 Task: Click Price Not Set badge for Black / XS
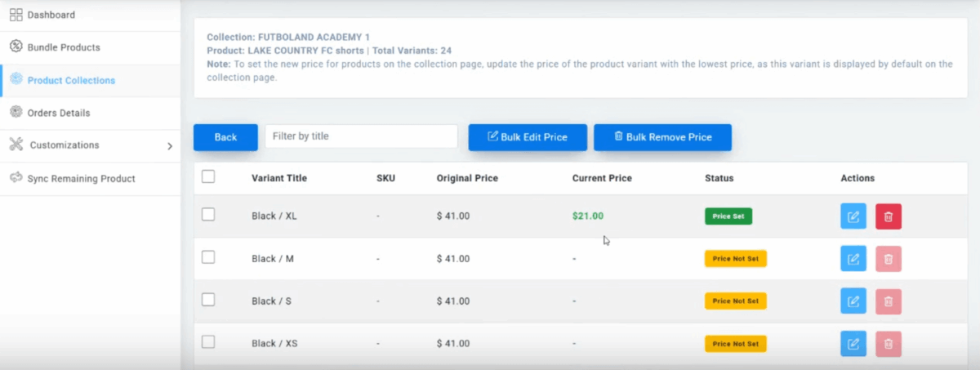[x=736, y=344]
